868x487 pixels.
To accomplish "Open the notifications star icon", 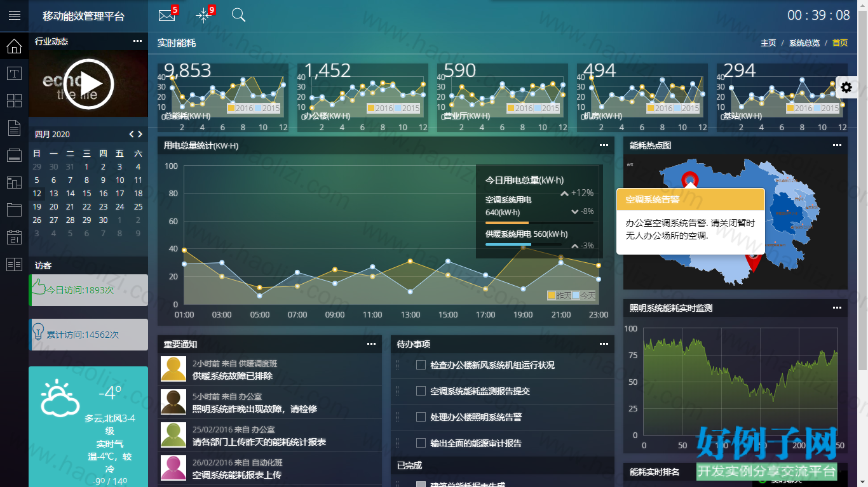I will tap(203, 15).
